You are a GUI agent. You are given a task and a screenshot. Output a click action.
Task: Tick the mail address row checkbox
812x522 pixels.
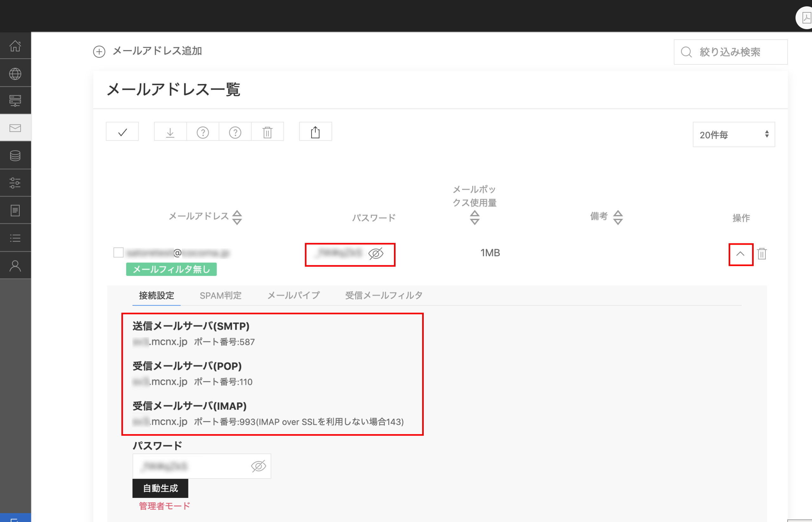118,253
